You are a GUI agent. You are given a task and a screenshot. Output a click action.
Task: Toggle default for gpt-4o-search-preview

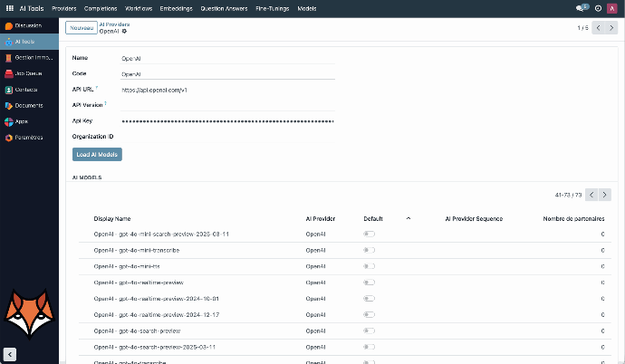click(x=369, y=330)
